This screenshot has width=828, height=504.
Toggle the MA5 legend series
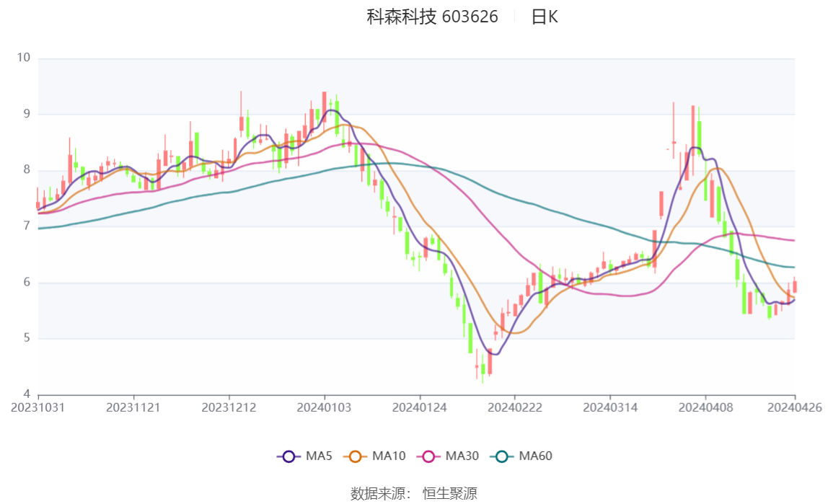(x=304, y=456)
